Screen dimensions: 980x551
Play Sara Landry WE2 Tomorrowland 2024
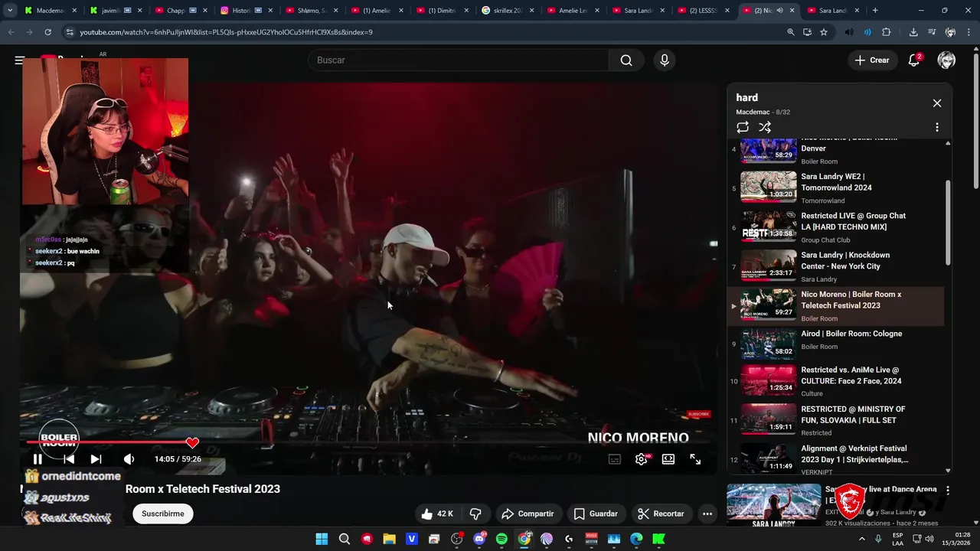835,187
